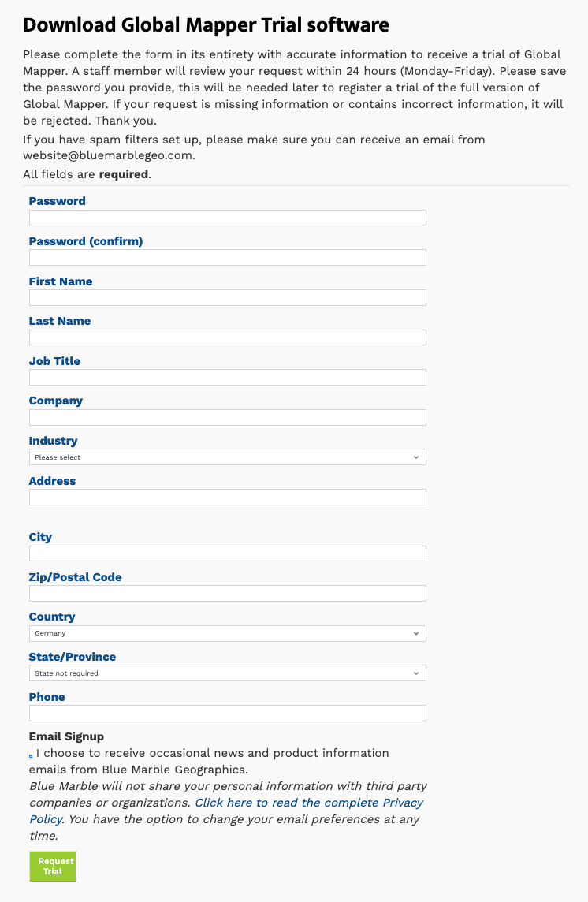Click the Phone number field
Image resolution: width=588 pixels, height=902 pixels.
(x=227, y=714)
